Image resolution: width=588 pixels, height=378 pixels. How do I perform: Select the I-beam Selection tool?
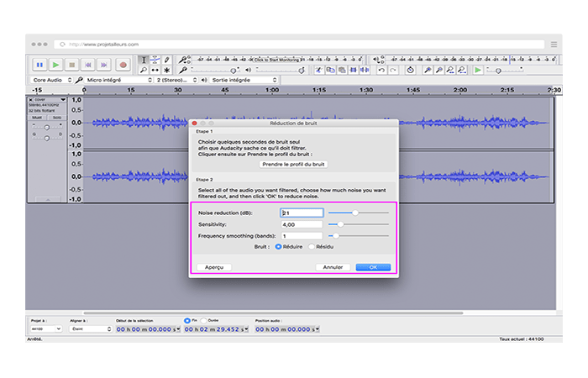[x=144, y=60]
